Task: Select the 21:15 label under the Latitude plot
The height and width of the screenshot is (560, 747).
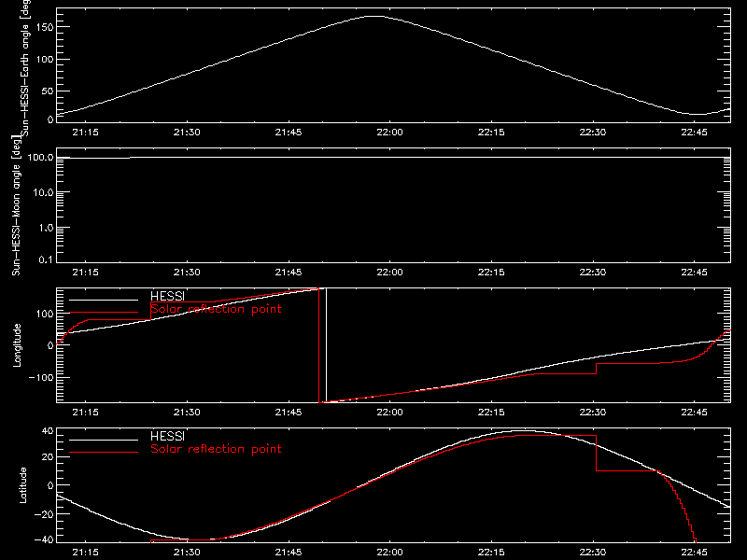Action: (x=85, y=553)
